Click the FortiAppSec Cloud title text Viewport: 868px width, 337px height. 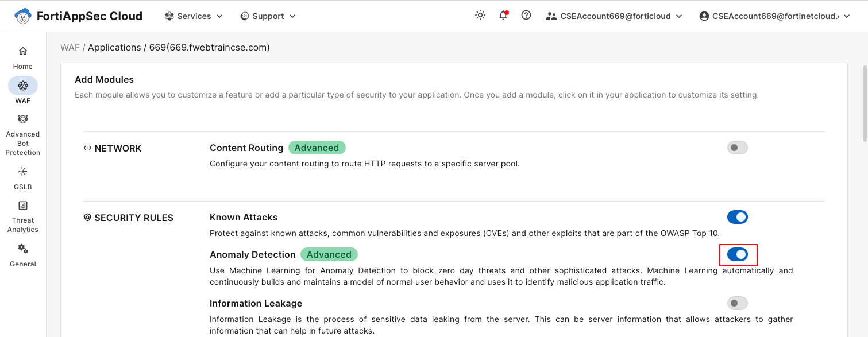click(90, 16)
